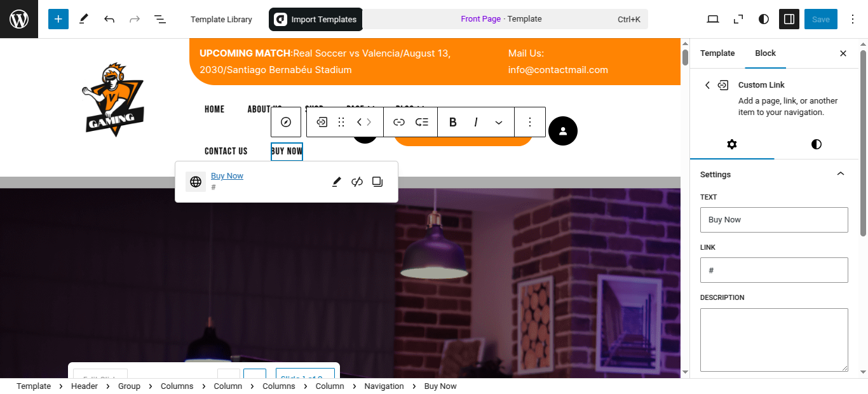Switch to the Template tab
Image resolution: width=868 pixels, height=394 pixels.
717,53
